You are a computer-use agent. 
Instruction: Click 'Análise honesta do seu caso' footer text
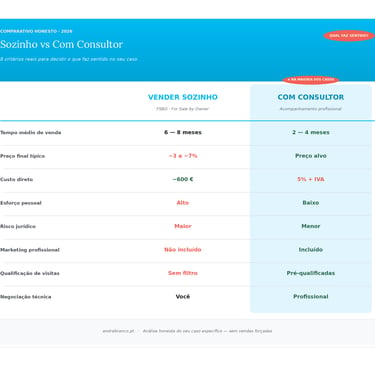click(207, 331)
